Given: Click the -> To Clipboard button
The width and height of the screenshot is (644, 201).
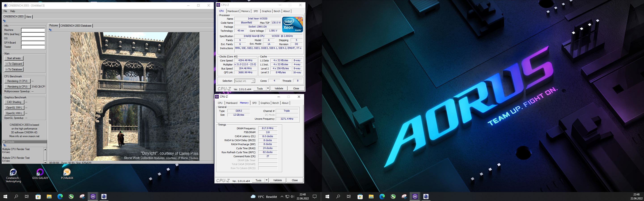Looking at the screenshot, I should (14, 64).
